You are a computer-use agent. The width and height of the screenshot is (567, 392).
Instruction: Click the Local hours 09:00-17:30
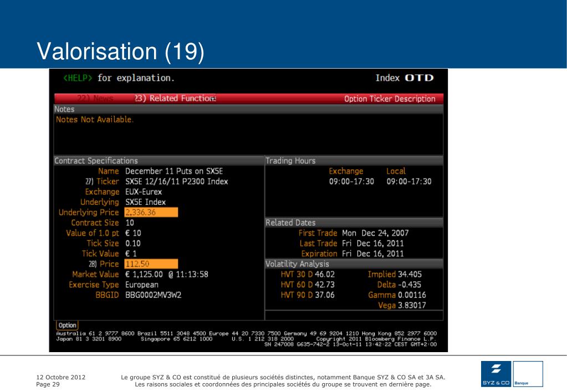(x=409, y=182)
